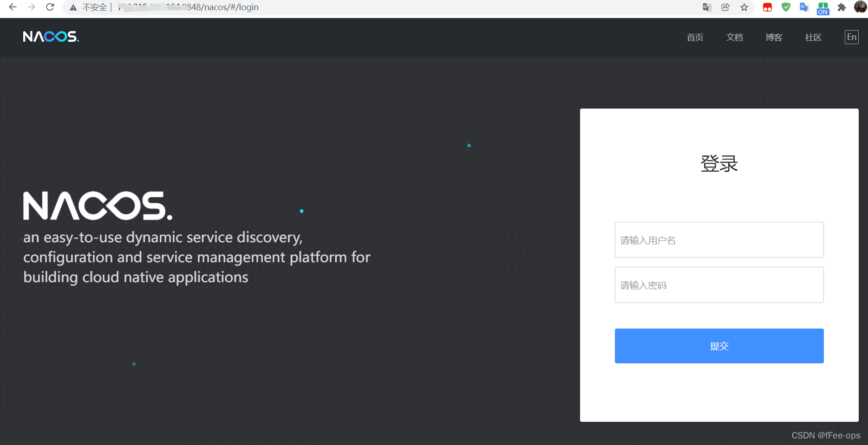The height and width of the screenshot is (445, 868).
Task: Open 文档 in the navigation
Action: point(734,37)
